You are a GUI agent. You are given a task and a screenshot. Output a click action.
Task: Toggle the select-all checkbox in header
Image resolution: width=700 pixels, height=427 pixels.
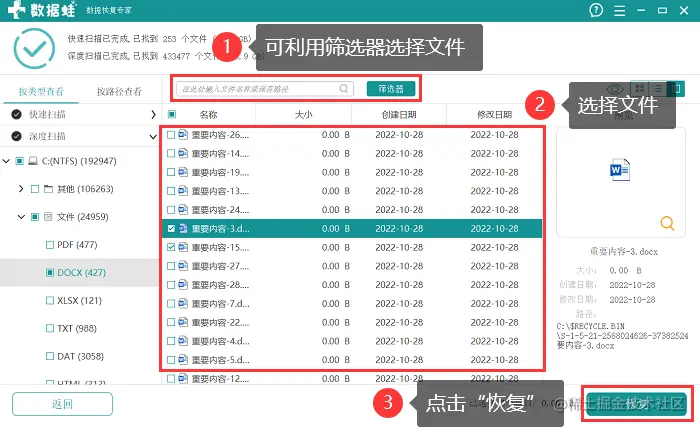click(x=171, y=114)
